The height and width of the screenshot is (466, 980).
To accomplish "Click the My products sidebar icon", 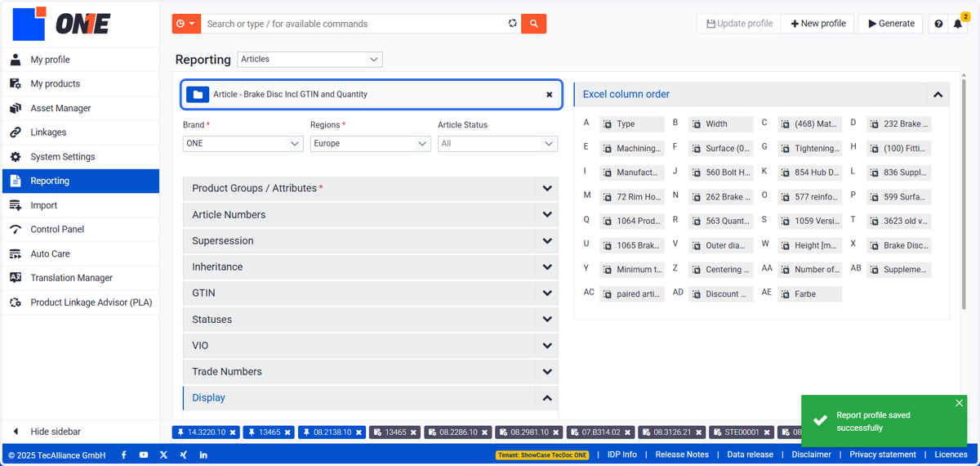I will click(x=16, y=83).
